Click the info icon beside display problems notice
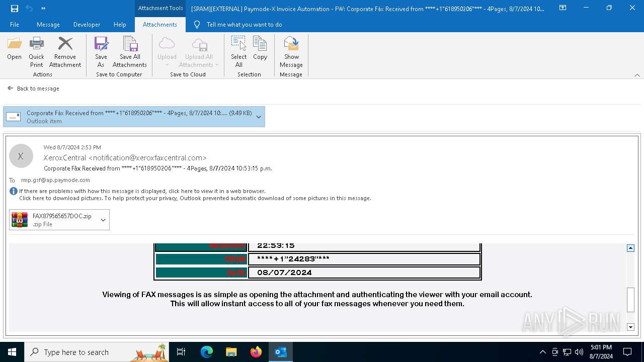The height and width of the screenshot is (362, 644). click(14, 191)
